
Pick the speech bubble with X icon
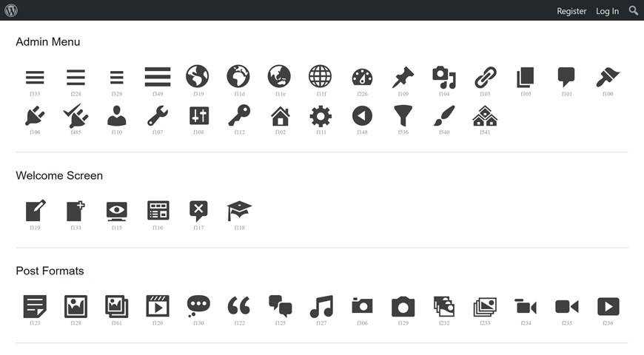click(198, 212)
